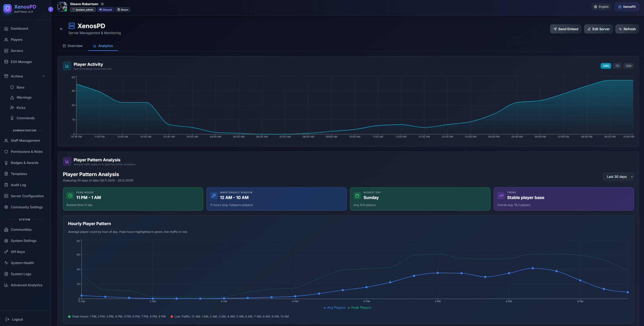Switch to the Overview tab

(72, 46)
